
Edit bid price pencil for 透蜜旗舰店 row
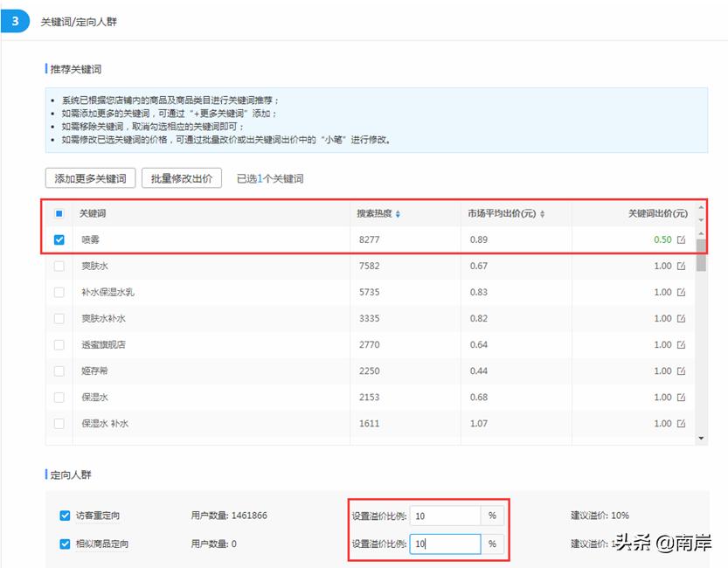[681, 345]
